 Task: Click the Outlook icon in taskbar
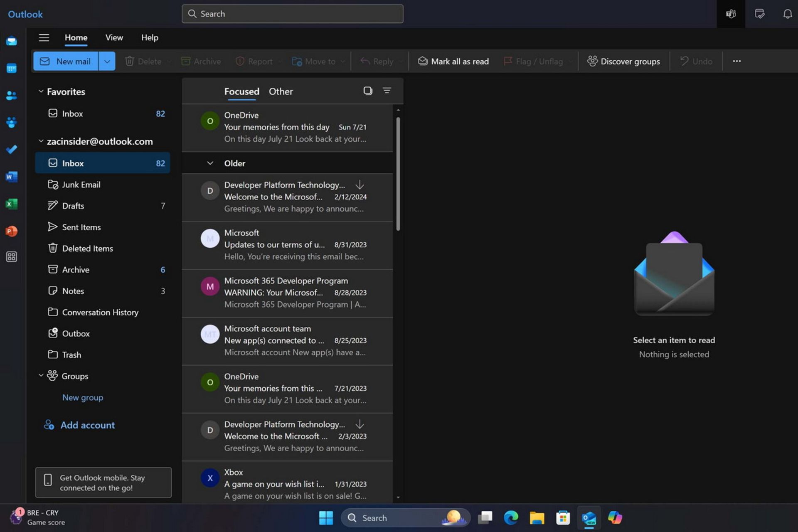pos(589,518)
